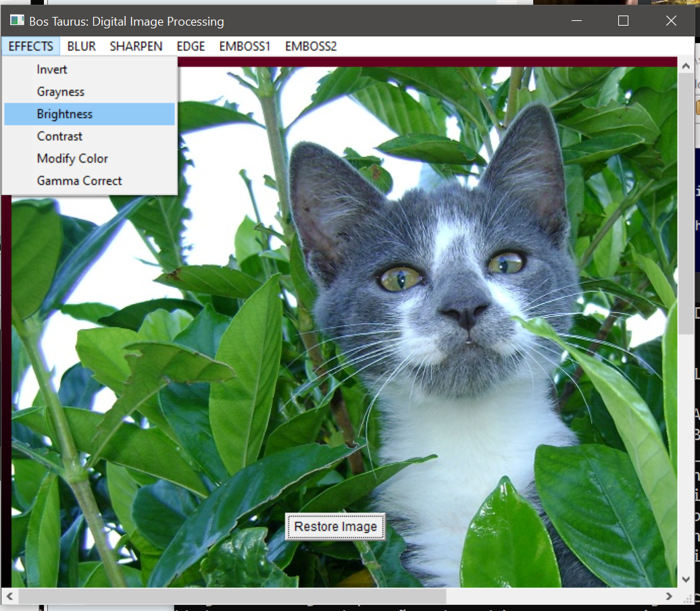Select the highlighted Brightness option
700x611 pixels.
65,114
